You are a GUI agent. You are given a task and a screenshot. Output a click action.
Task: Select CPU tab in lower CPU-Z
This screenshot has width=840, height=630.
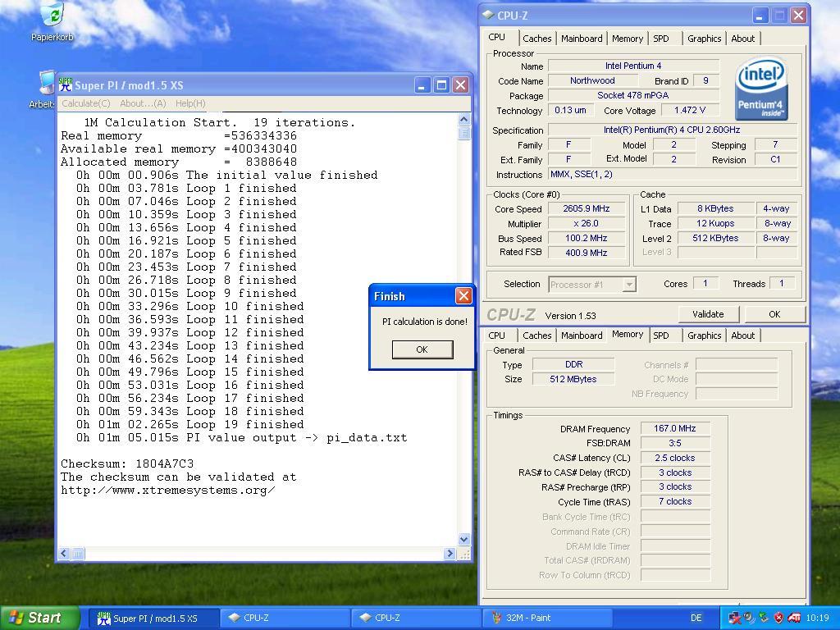click(x=496, y=336)
